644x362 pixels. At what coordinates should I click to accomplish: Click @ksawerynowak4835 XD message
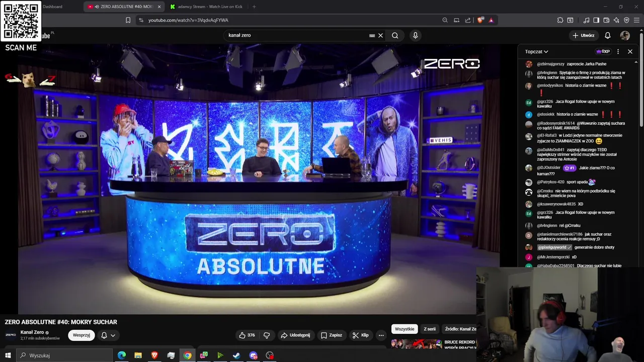(581, 204)
